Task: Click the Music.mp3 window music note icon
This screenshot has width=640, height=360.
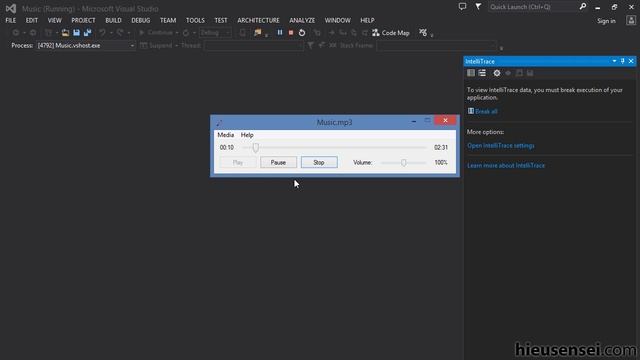Action: coord(219,122)
